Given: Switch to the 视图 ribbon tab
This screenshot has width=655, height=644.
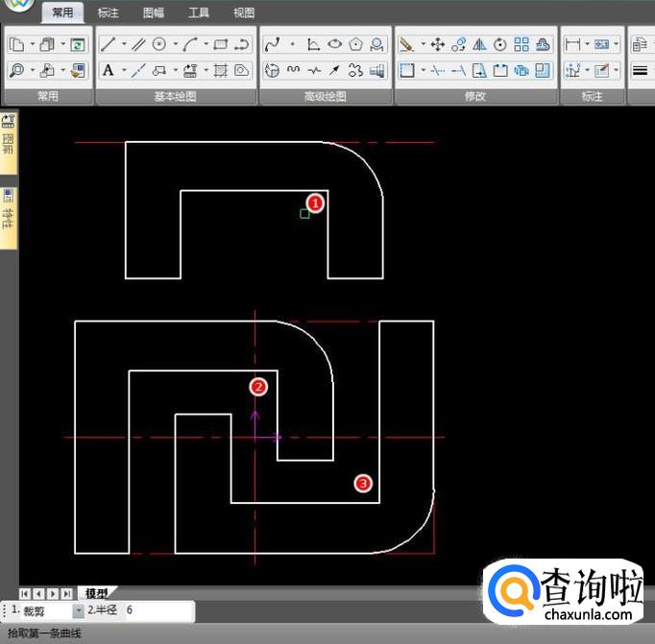Looking at the screenshot, I should (x=244, y=13).
